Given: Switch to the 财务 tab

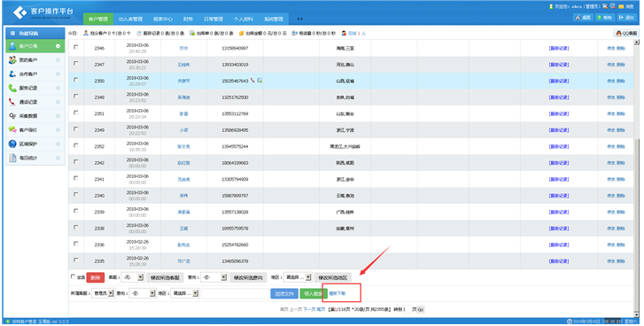Looking at the screenshot, I should (x=188, y=19).
